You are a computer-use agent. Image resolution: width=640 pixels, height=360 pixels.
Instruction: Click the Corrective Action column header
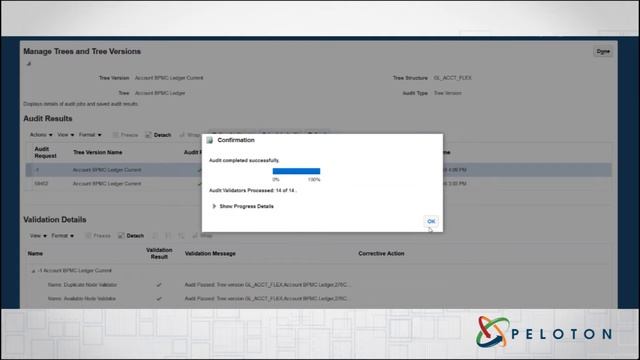click(x=381, y=253)
